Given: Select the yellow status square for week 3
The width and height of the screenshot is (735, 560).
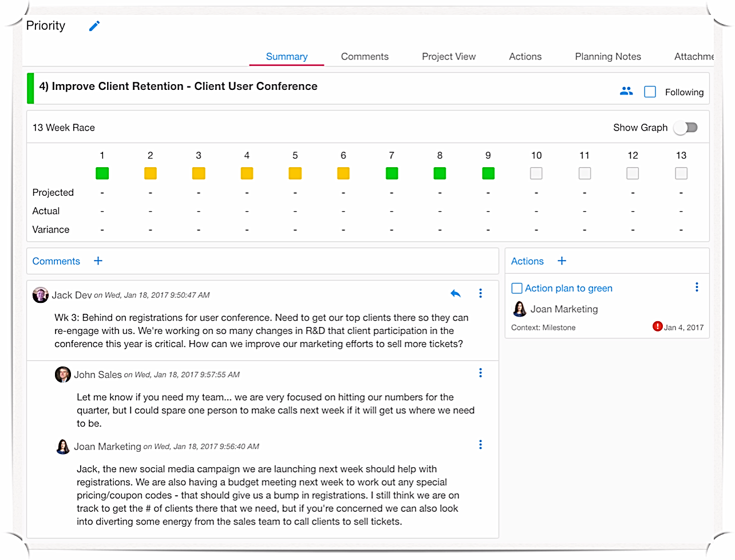Looking at the screenshot, I should coord(199,173).
